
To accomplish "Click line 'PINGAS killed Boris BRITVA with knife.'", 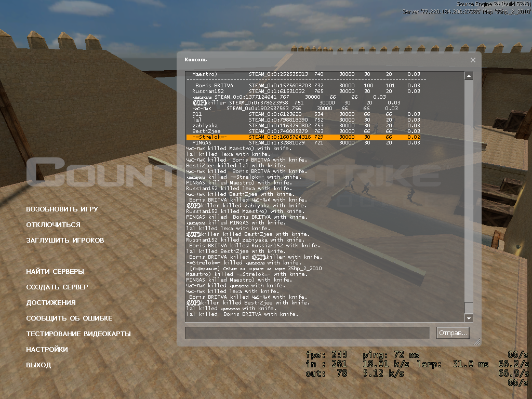I will [247, 217].
